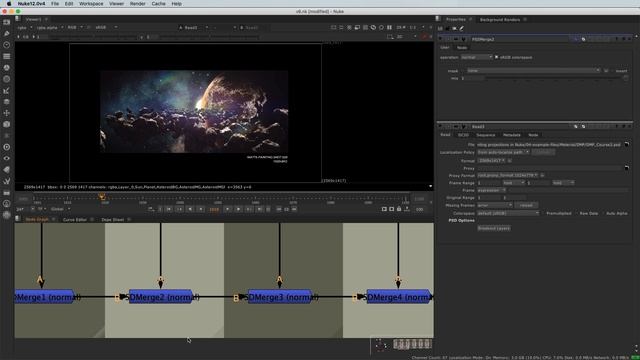Play the viewer backward
This screenshot has height=360, width=640.
190,209
